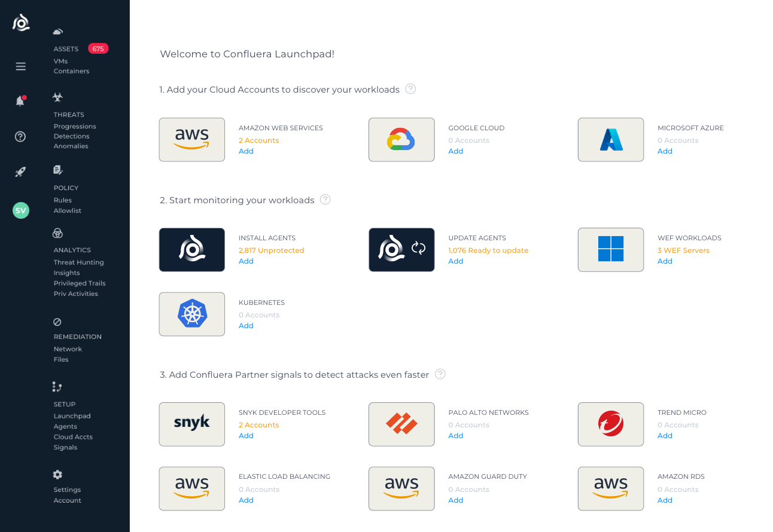Viewport: 773px width, 532px height.
Task: Select the Trend Micro logo tile
Action: [x=611, y=424]
